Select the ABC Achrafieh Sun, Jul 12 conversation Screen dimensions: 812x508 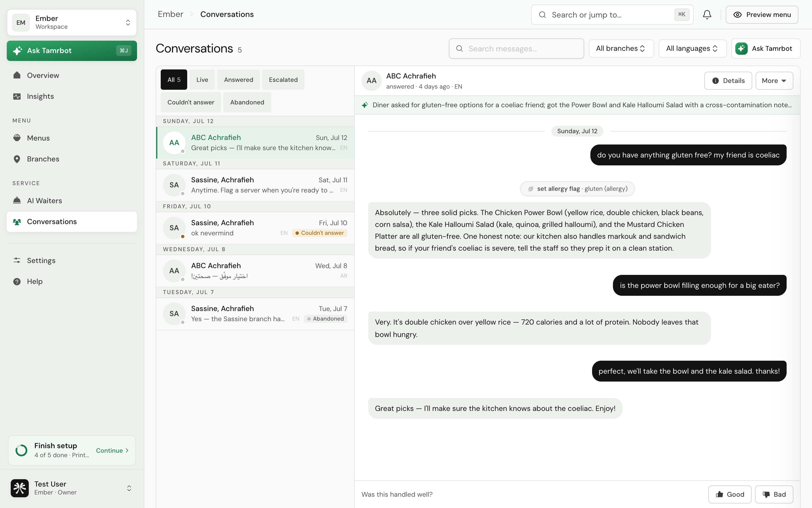point(255,143)
